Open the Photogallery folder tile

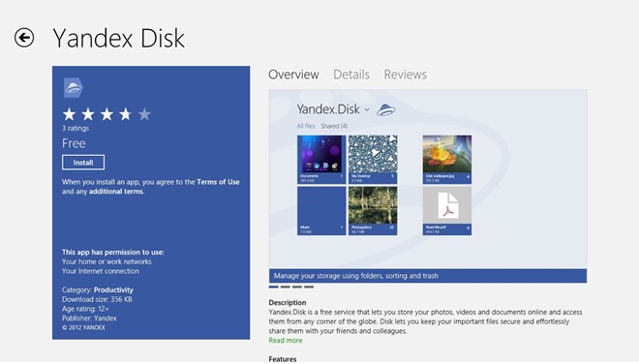[x=373, y=211]
